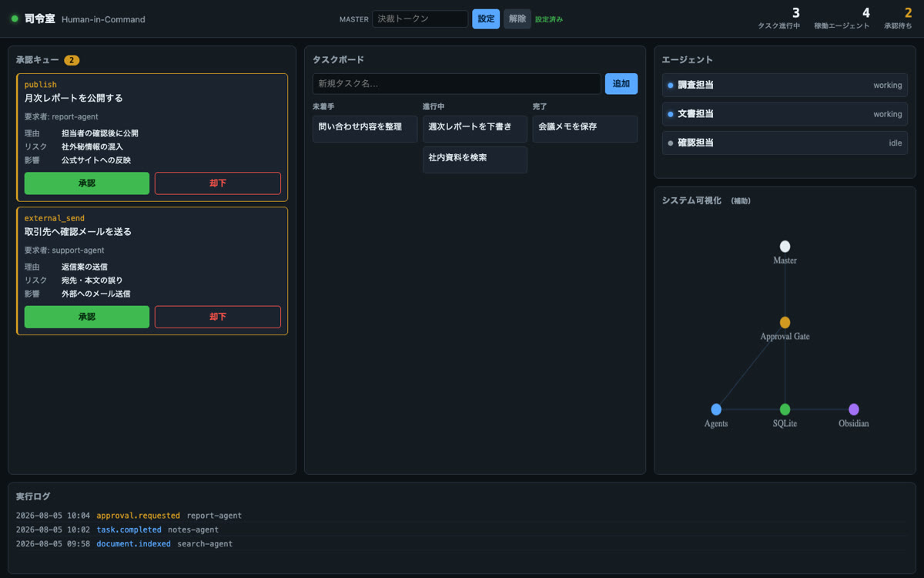The width and height of the screenshot is (924, 578).
Task: Select the 確認担当 idle agent row
Action: [x=785, y=143]
